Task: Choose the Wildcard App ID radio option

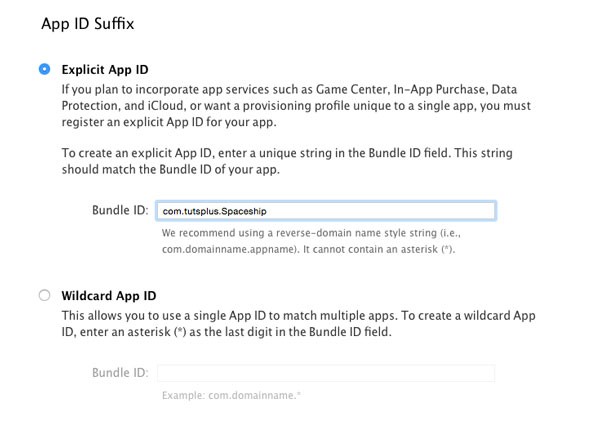Action: (x=44, y=295)
